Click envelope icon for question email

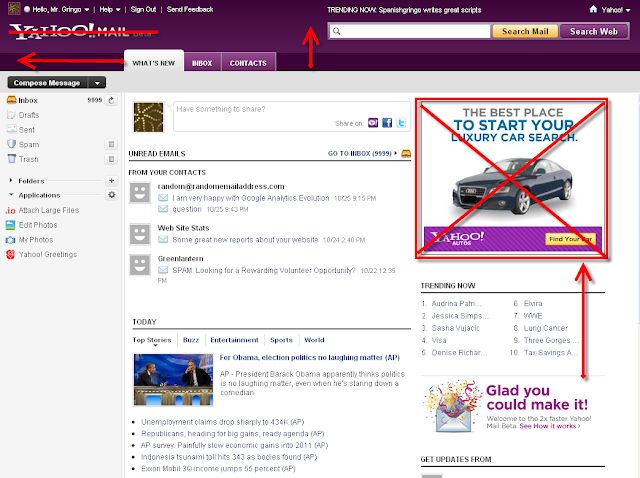[x=163, y=209]
